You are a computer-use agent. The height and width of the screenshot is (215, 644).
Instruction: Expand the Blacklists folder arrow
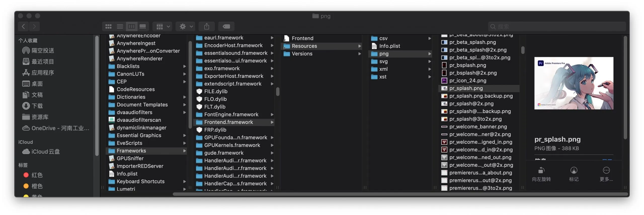pos(185,66)
